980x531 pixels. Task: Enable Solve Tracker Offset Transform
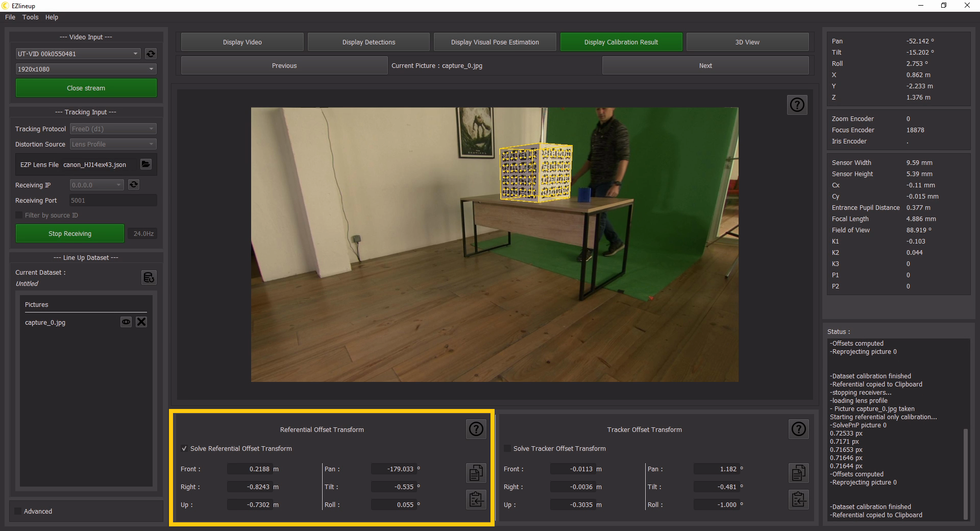507,449
